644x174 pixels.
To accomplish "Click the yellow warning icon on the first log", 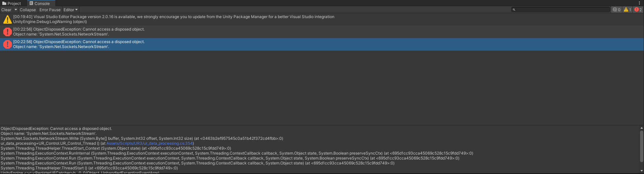I will [x=7, y=19].
